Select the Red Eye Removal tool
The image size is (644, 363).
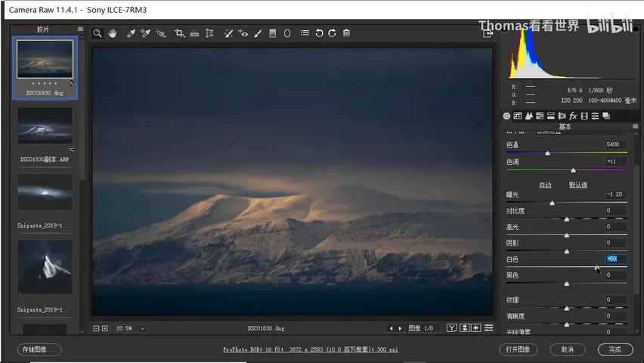coord(243,33)
